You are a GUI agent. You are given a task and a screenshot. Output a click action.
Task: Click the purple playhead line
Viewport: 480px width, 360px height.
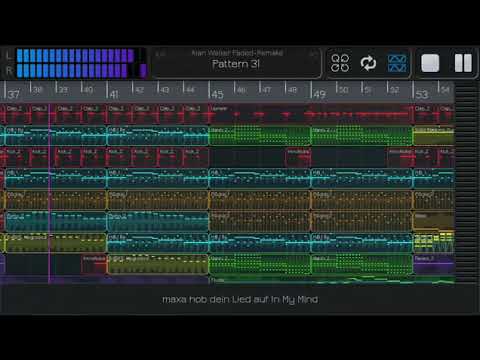tap(49, 193)
